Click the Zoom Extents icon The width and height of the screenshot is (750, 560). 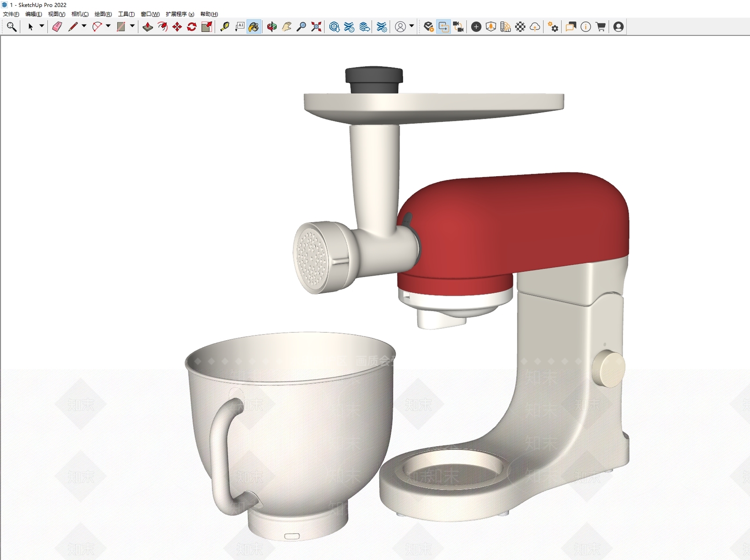tap(316, 27)
